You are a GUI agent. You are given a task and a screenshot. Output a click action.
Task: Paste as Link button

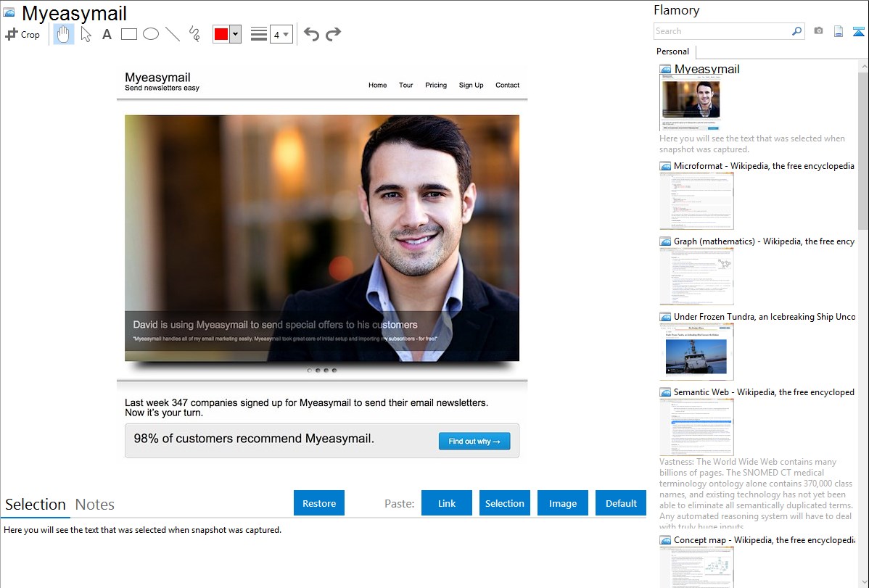pyautogui.click(x=447, y=503)
